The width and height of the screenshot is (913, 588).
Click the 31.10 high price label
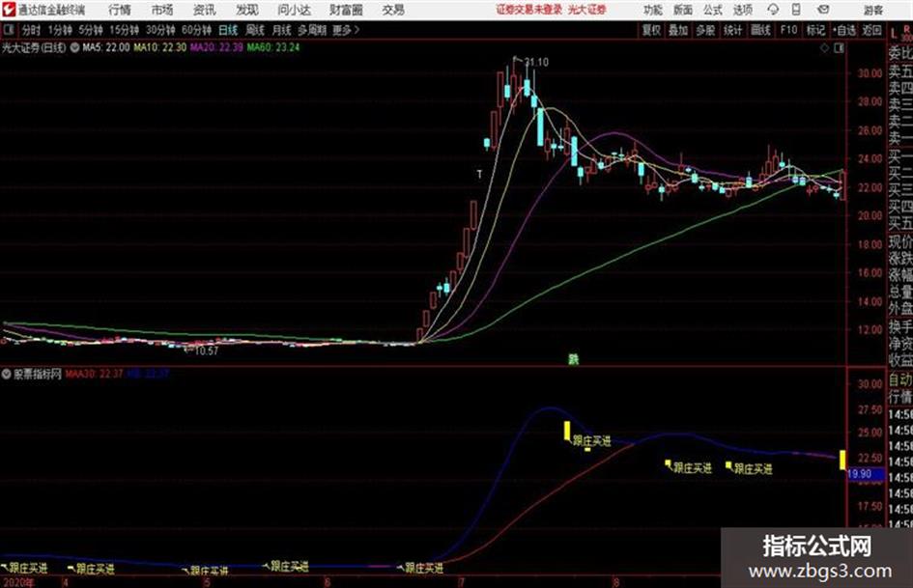pyautogui.click(x=535, y=63)
